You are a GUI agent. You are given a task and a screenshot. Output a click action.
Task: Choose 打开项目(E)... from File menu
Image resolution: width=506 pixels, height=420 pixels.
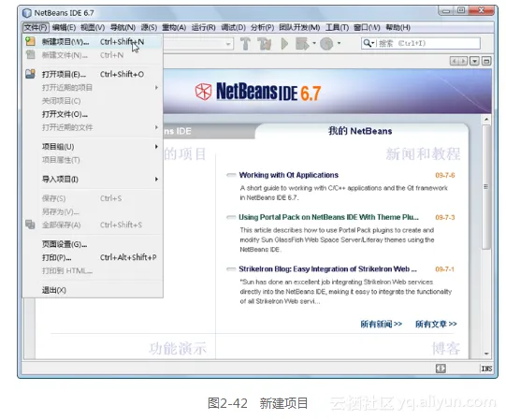[x=93, y=74]
